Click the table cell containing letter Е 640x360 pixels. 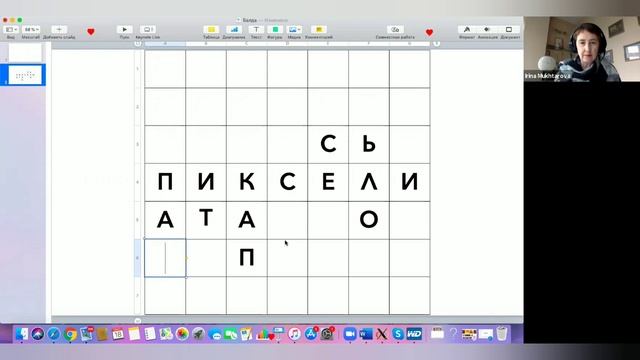pyautogui.click(x=328, y=182)
